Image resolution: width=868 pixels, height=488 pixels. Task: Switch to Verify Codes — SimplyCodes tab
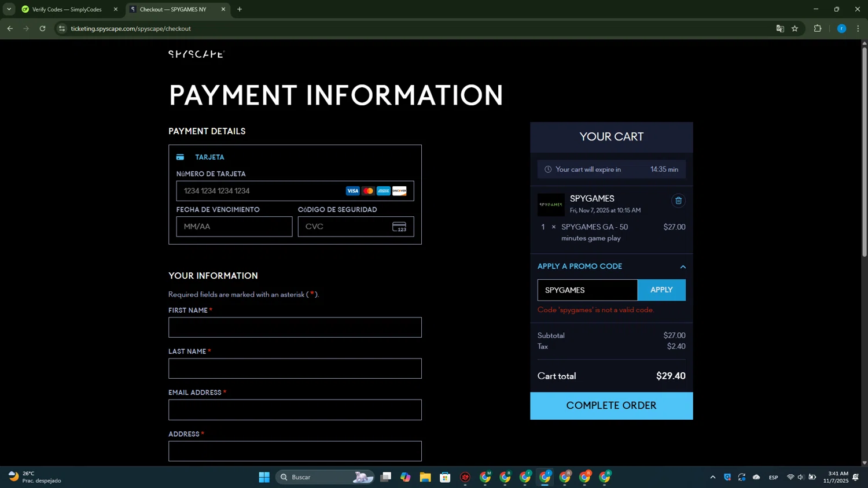click(x=67, y=9)
